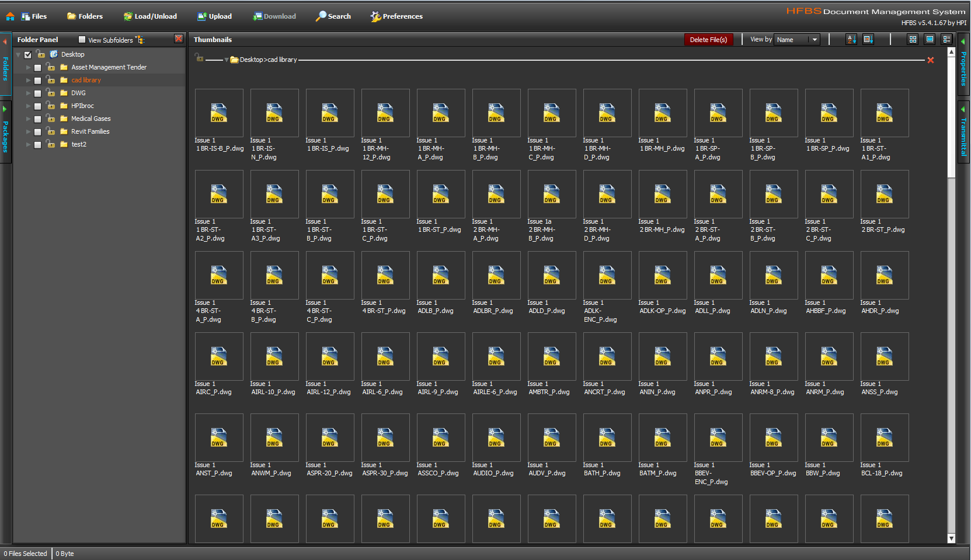Click the subfolder tree icon beside View Subfolders

tap(140, 40)
